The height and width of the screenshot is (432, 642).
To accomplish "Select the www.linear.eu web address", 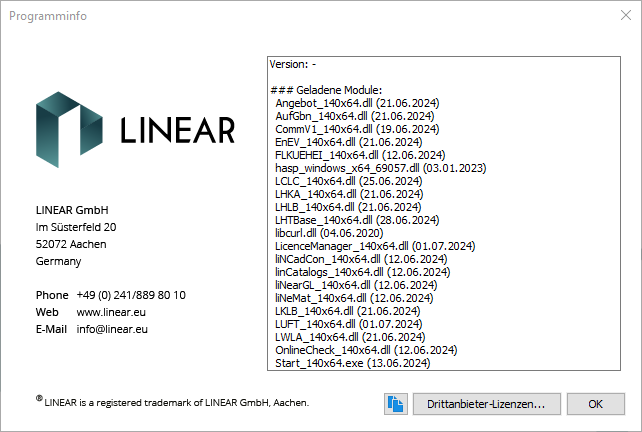I will click(111, 312).
